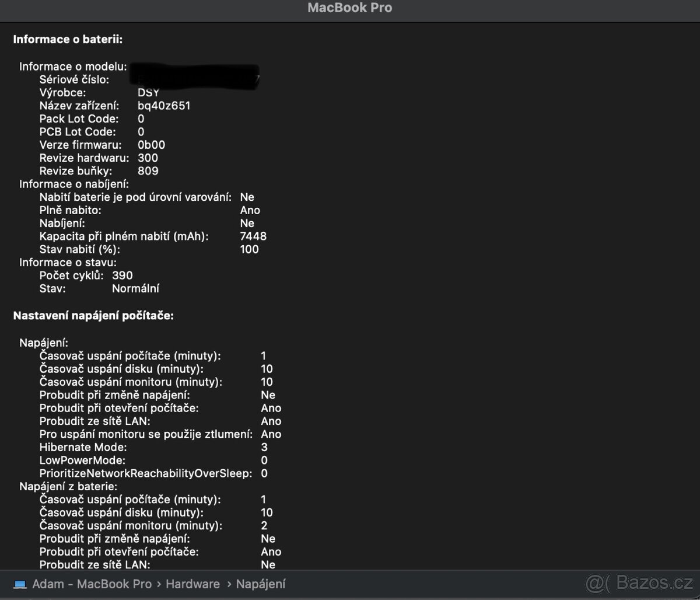
Task: Click the "Napájení z baterie:" section label
Action: (x=68, y=486)
